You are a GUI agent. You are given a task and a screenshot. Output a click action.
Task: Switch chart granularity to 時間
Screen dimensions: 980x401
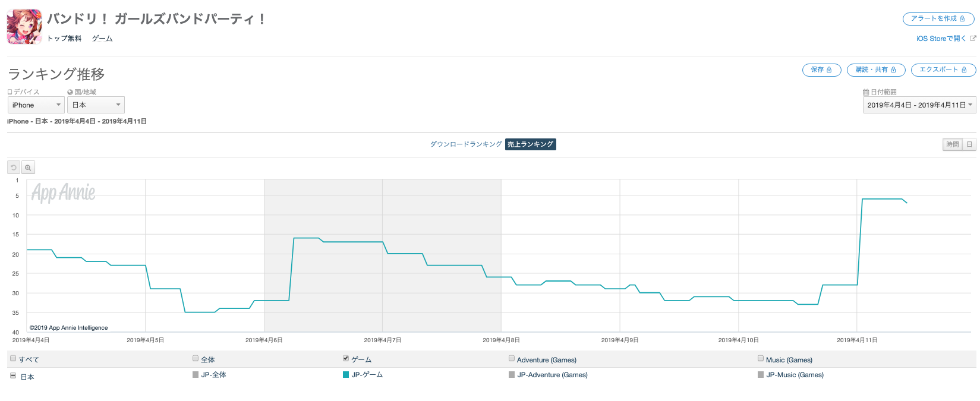coord(953,144)
